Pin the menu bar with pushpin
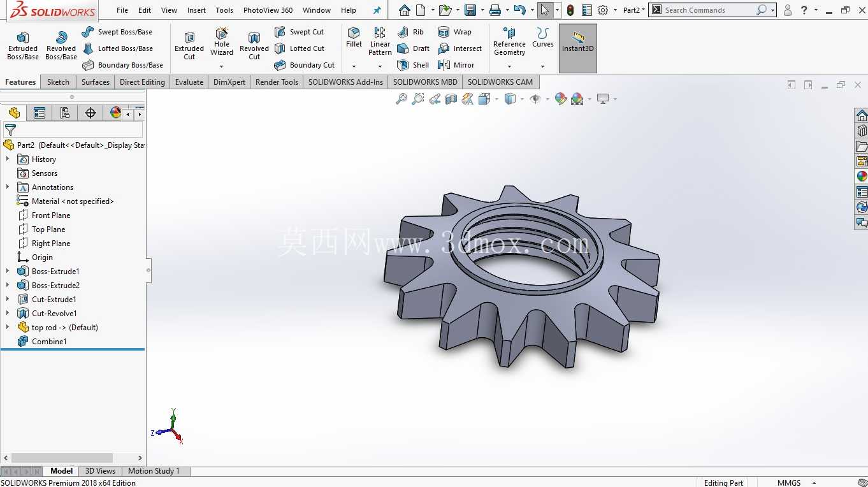The image size is (868, 487). [377, 10]
